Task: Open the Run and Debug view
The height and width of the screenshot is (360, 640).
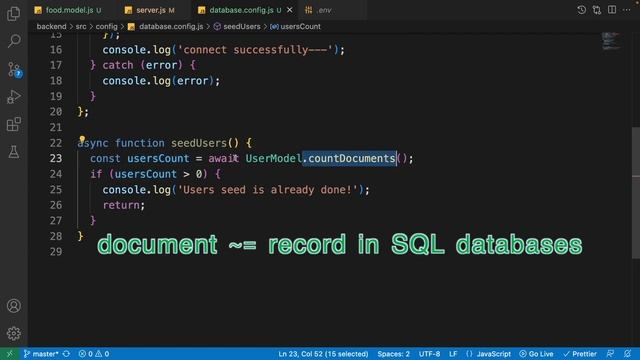Action: tap(13, 97)
